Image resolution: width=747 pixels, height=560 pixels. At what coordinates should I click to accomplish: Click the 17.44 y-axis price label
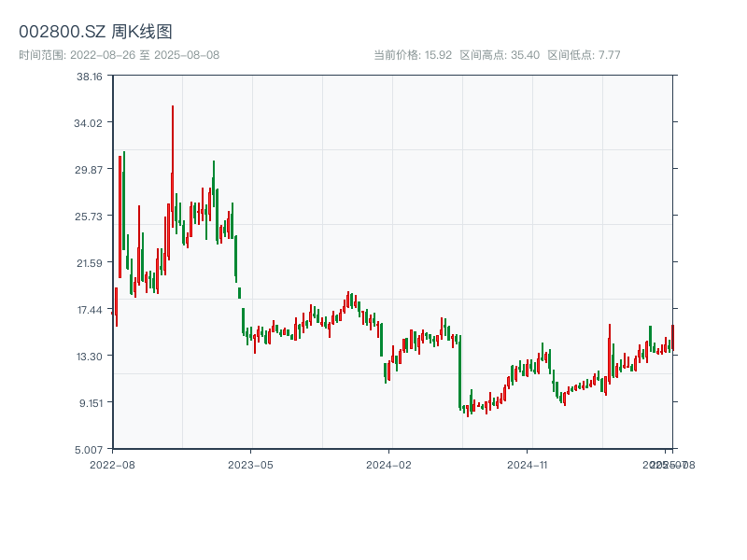[x=90, y=310]
